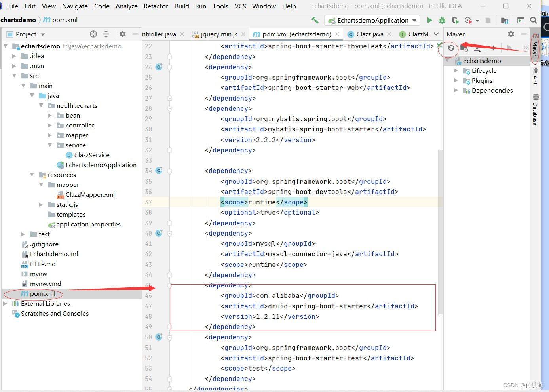Expand the Plugins node in Maven
Image resolution: width=549 pixels, height=392 pixels.
[456, 80]
